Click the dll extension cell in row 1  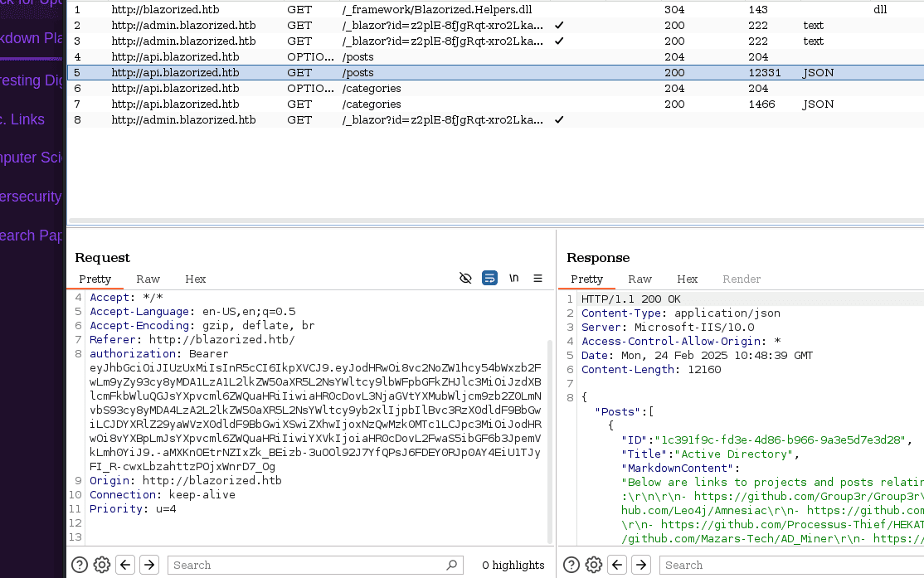(x=880, y=10)
